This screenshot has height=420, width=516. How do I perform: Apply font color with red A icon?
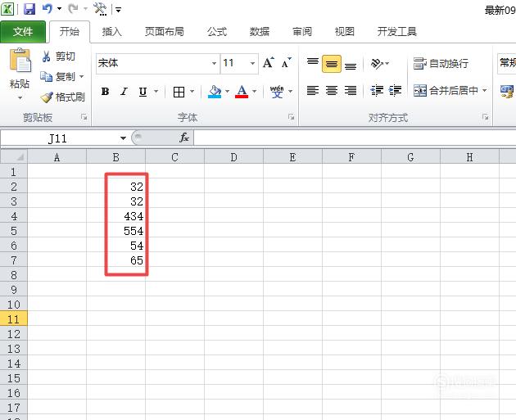pyautogui.click(x=242, y=92)
